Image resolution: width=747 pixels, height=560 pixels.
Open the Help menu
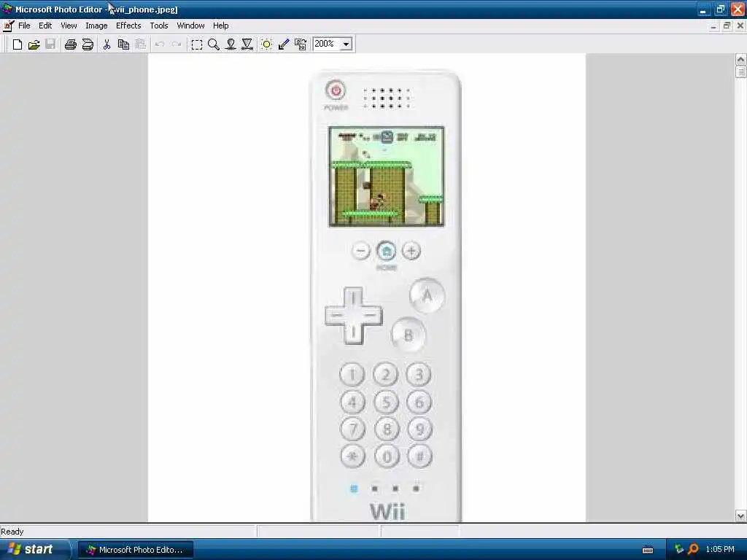coord(220,26)
